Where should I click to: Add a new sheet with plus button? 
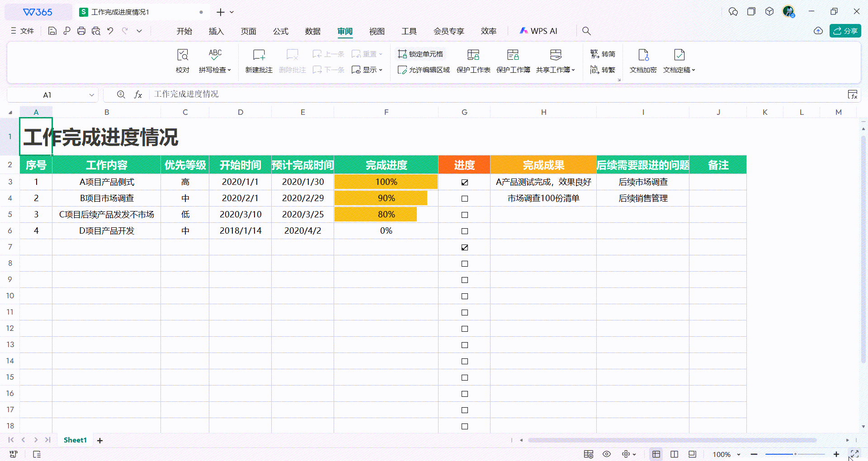point(100,440)
